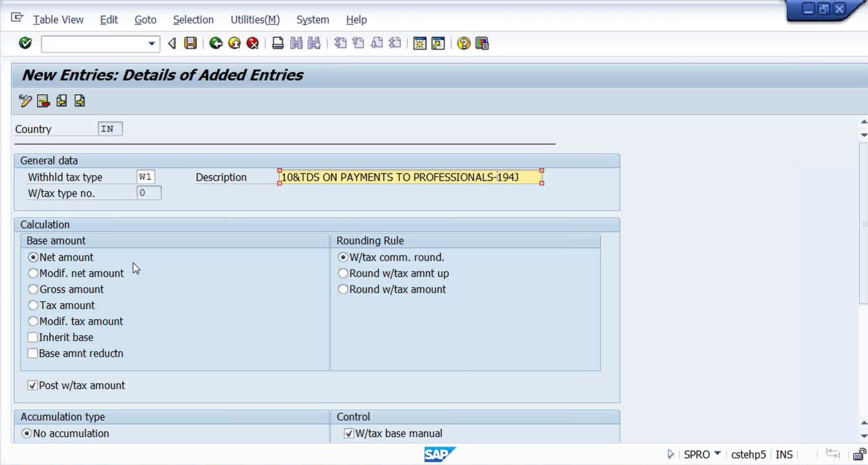Go to the Next Entry icon
The height and width of the screenshot is (465, 868).
click(x=79, y=101)
